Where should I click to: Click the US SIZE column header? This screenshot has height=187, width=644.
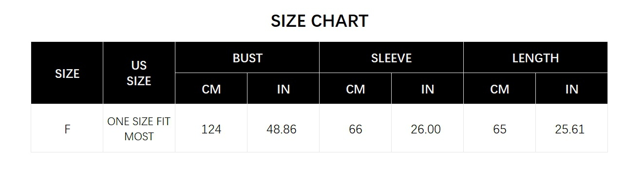pyautogui.click(x=139, y=73)
